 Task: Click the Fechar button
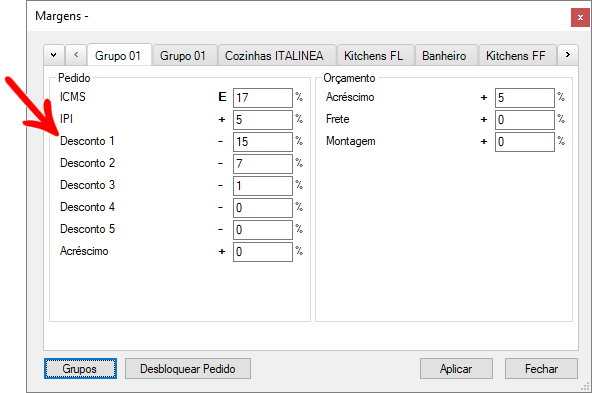tap(541, 368)
